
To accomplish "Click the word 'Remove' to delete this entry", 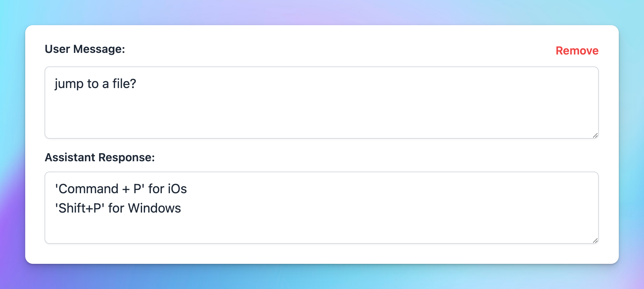I will click(577, 51).
